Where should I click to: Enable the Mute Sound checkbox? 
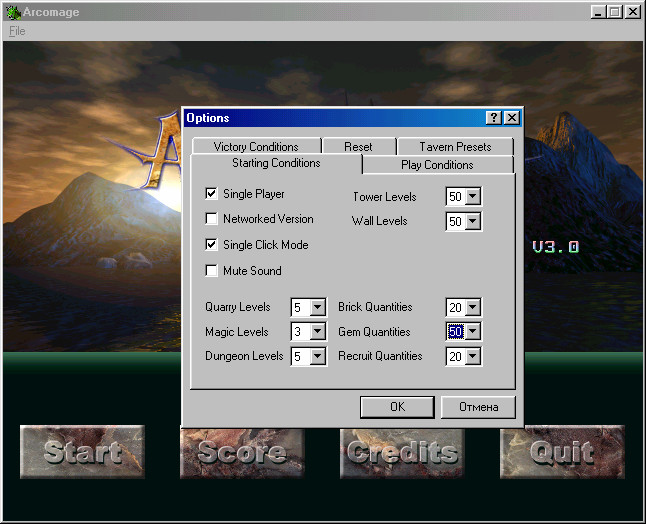coord(211,270)
